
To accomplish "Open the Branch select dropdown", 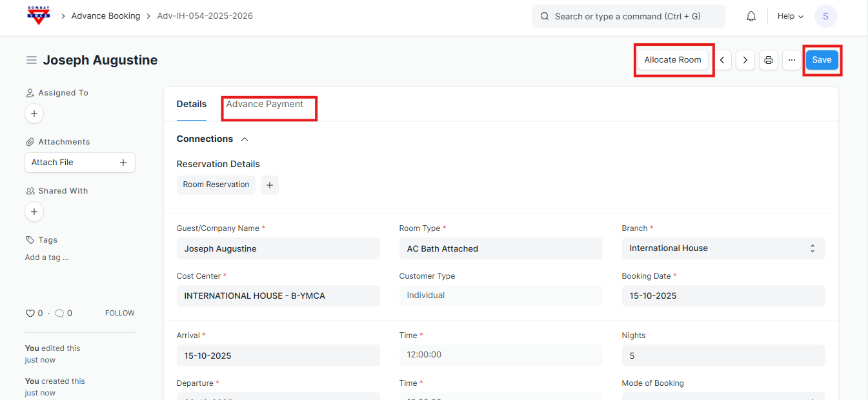I will [x=723, y=248].
